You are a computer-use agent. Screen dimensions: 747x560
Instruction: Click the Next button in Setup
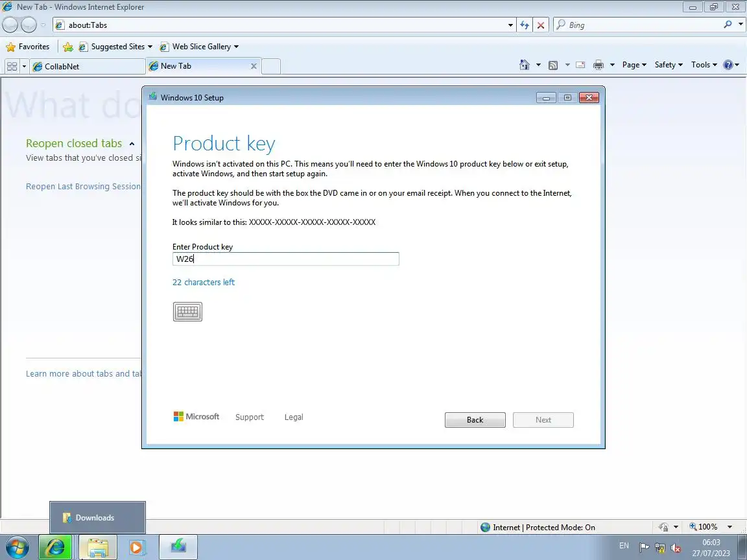click(543, 419)
